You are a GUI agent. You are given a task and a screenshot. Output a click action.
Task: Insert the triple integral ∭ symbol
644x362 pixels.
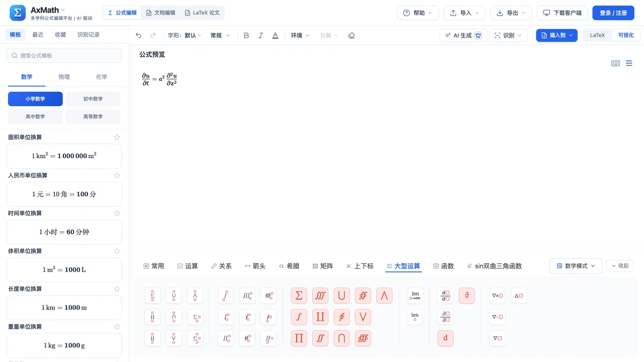320,295
